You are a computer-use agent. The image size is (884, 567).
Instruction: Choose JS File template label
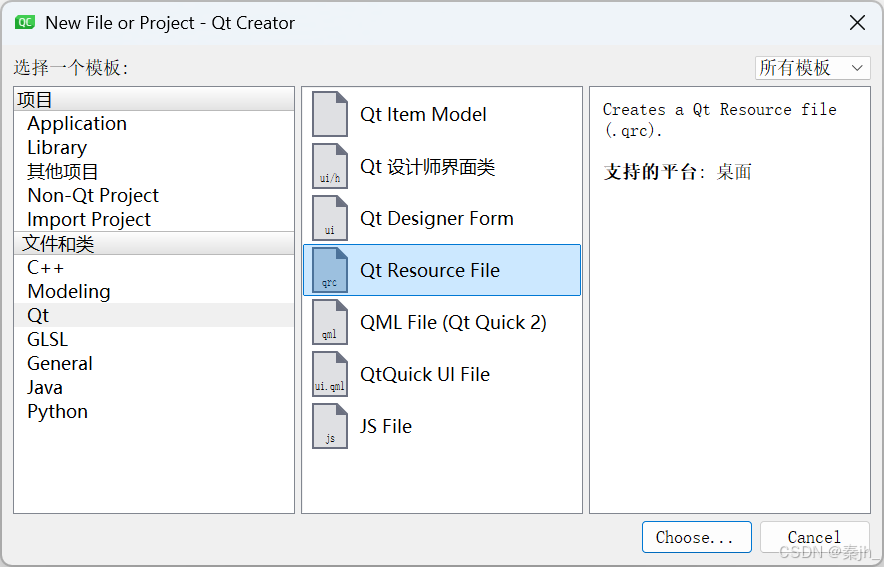click(386, 426)
